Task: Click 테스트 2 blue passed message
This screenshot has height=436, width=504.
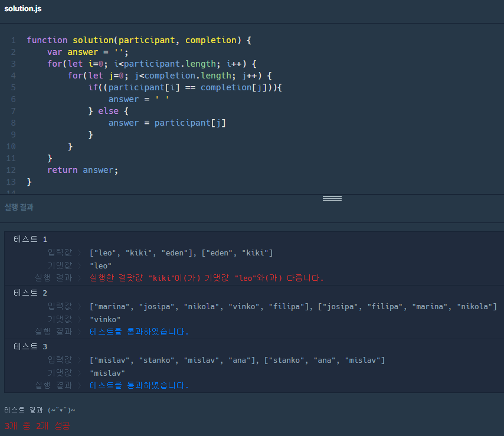Action: coord(139,332)
